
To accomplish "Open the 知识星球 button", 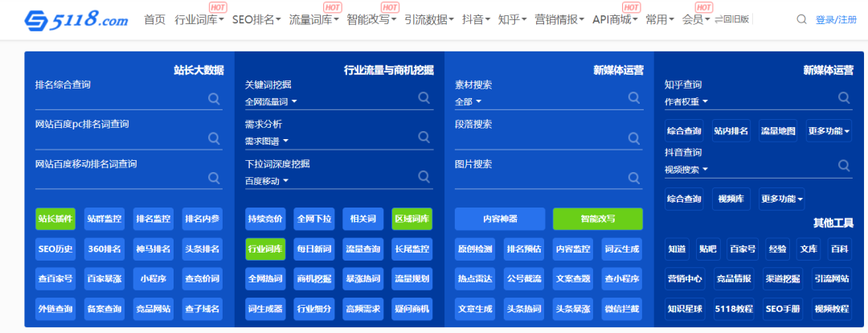I will click(x=685, y=309).
